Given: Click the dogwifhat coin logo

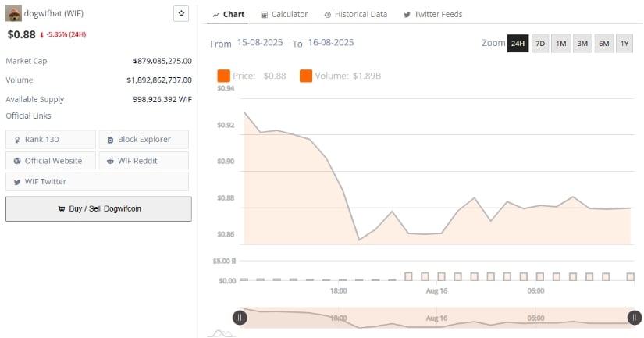Looking at the screenshot, I should (x=13, y=13).
